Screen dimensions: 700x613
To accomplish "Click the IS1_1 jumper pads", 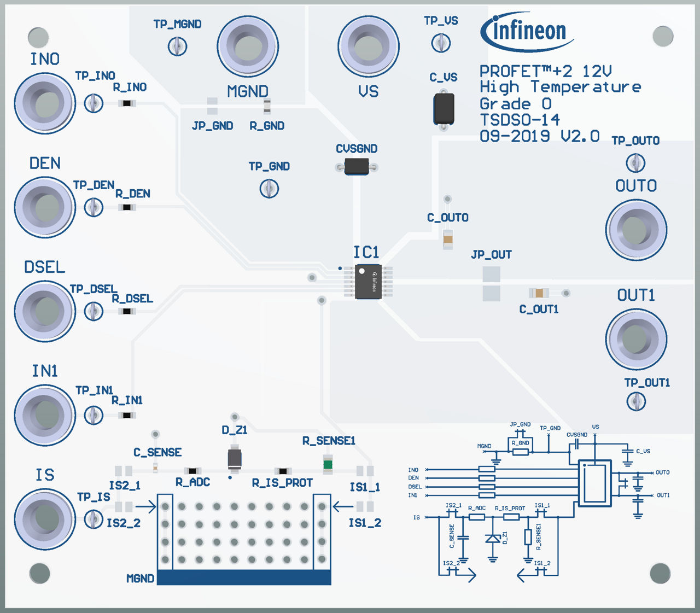I will coord(365,471).
